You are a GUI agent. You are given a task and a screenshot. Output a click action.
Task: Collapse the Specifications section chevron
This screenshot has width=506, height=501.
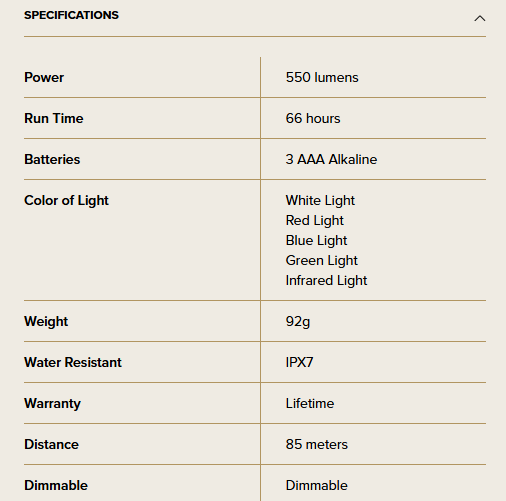[480, 18]
